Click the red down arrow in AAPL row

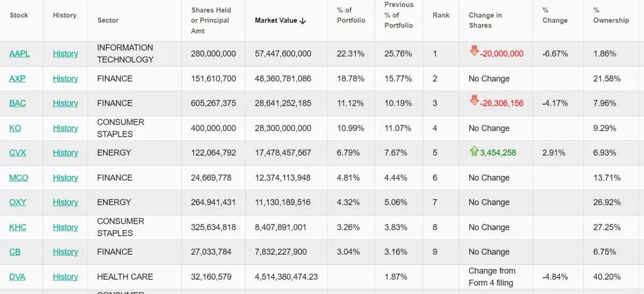click(475, 51)
